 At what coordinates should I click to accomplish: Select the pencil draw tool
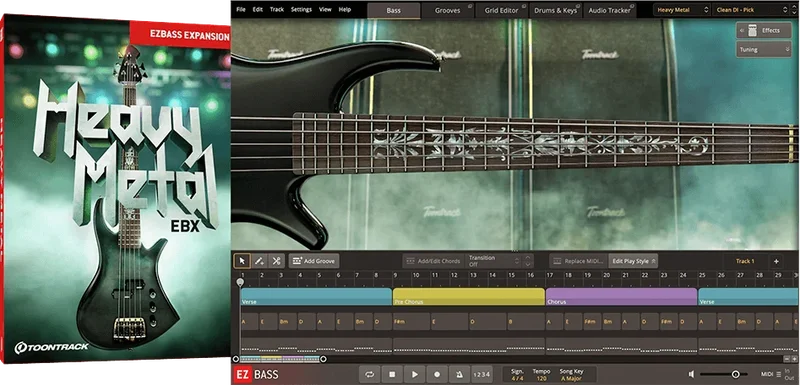click(259, 261)
